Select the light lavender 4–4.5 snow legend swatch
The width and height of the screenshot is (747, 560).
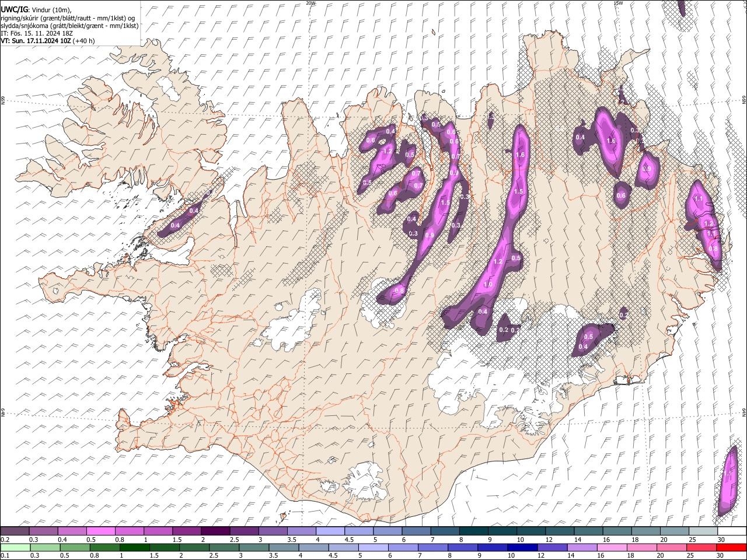(330, 531)
